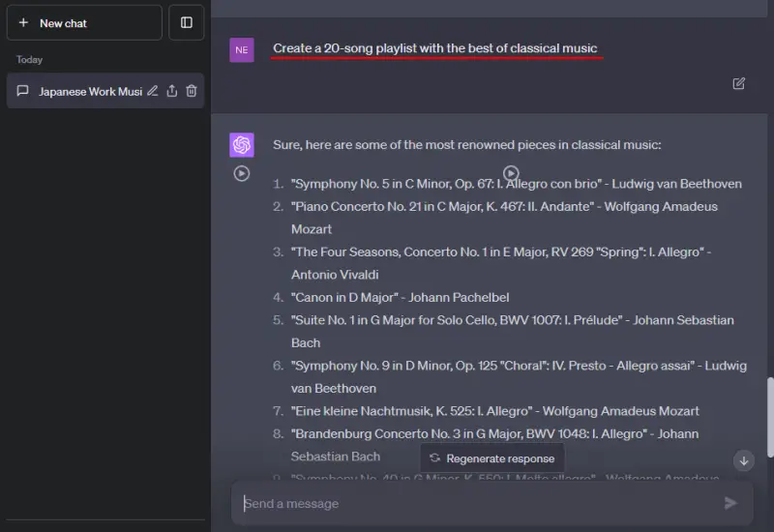Regenerate the response

click(492, 458)
